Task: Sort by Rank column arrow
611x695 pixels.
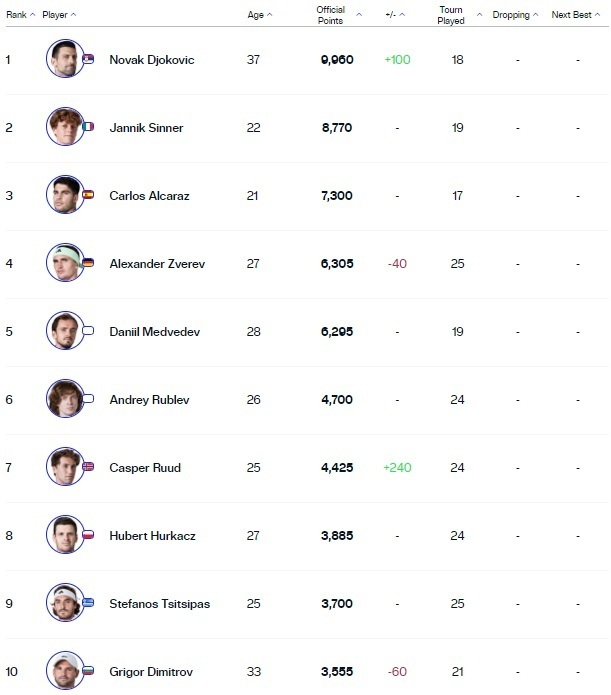Action: point(32,15)
